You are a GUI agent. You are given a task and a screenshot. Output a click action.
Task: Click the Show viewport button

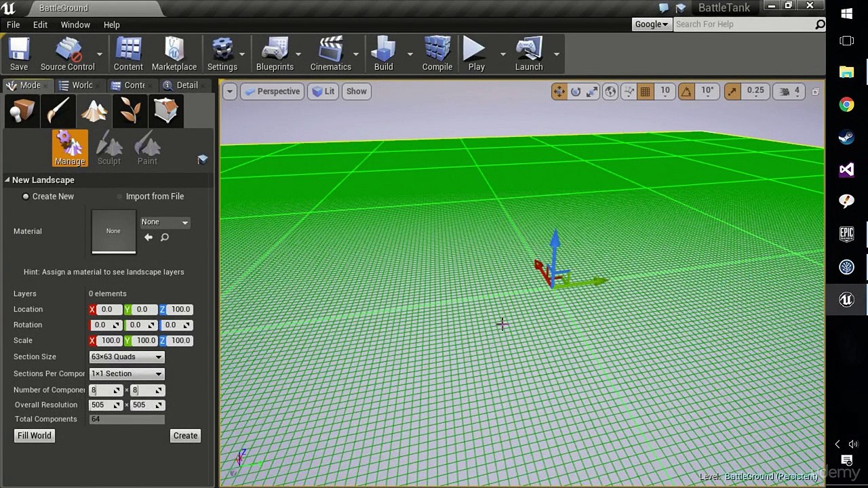click(356, 91)
